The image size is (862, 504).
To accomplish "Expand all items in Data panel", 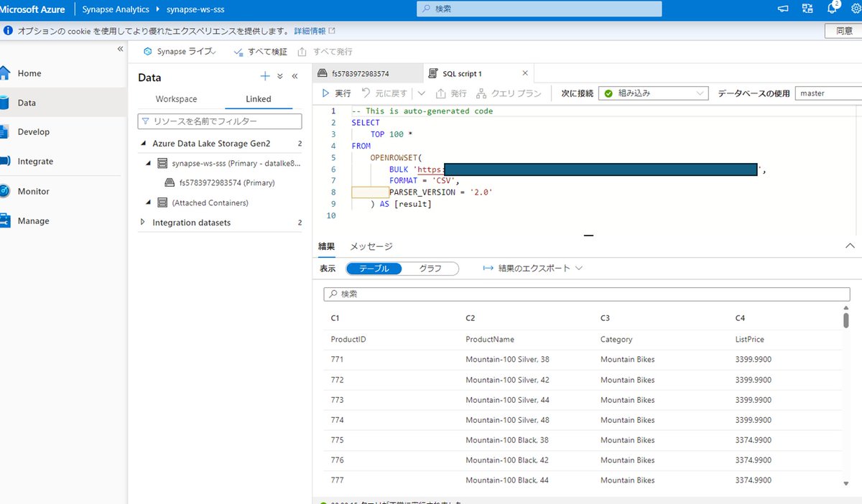I will (280, 77).
